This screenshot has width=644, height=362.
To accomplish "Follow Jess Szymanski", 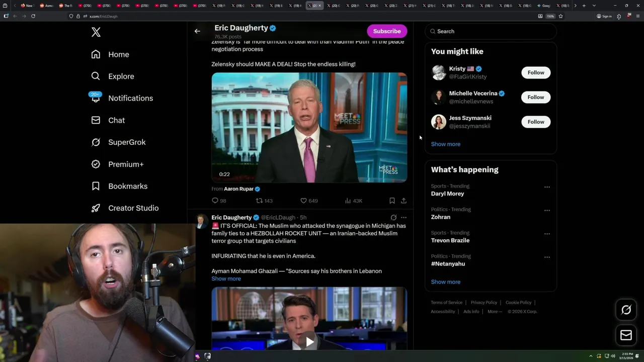I will click(536, 122).
